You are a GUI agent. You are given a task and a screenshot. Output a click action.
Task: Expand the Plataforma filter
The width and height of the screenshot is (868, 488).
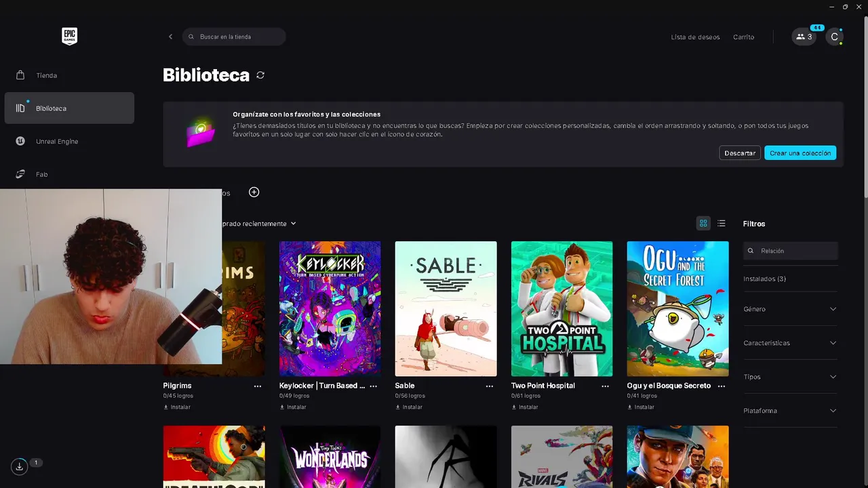point(790,411)
